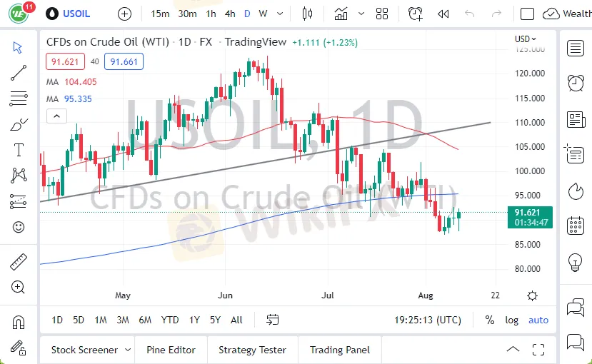The height and width of the screenshot is (364, 592).
Task: Toggle the auto scale option
Action: 538,320
